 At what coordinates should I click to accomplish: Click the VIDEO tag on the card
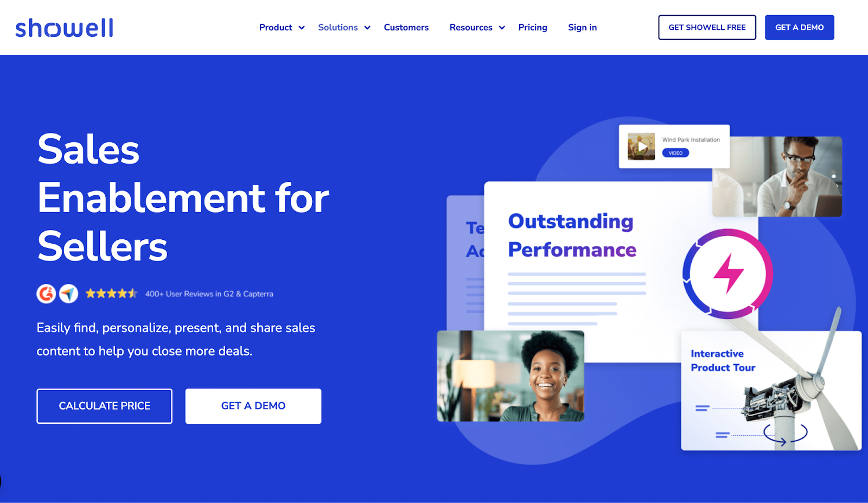(675, 153)
